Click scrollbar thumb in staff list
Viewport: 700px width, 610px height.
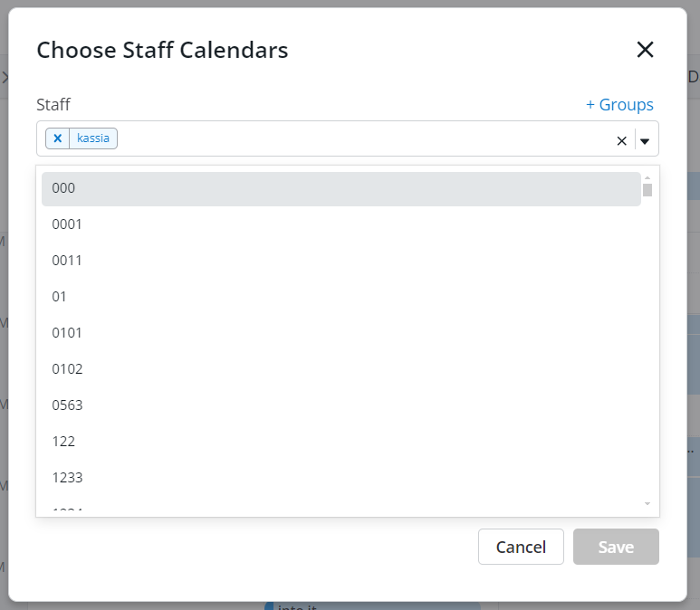coord(647,190)
